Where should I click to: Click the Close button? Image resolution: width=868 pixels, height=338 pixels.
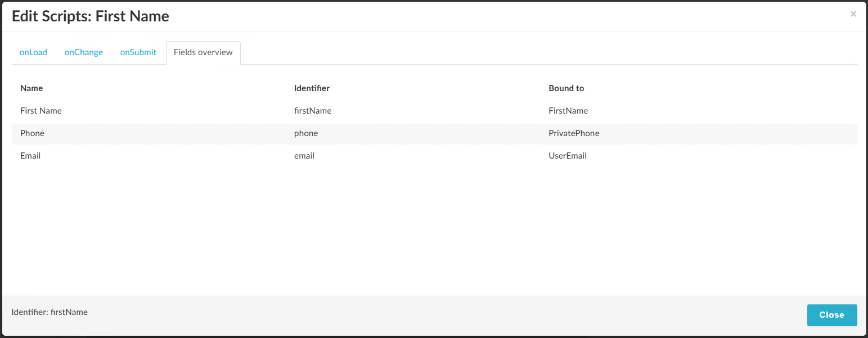click(x=831, y=315)
